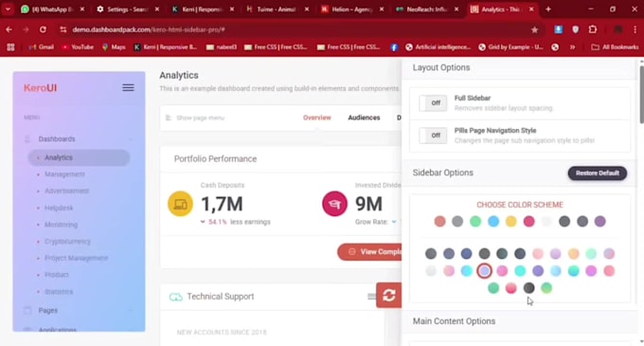Click Show page menu text
The height and width of the screenshot is (346, 644).
point(201,118)
